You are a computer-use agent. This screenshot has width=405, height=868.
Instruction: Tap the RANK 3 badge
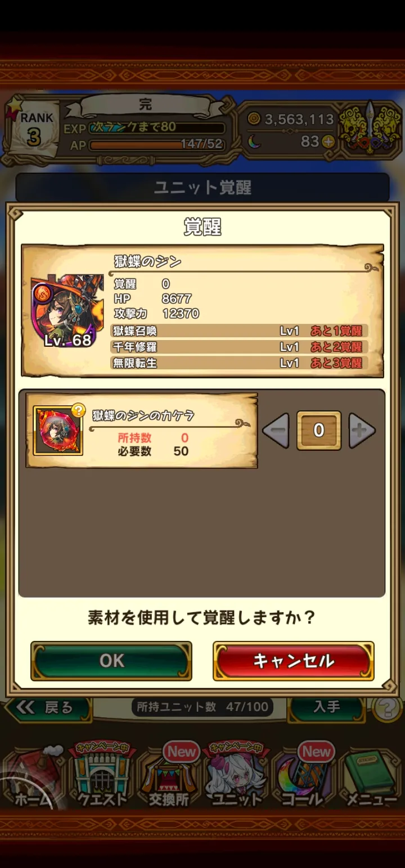point(34,128)
